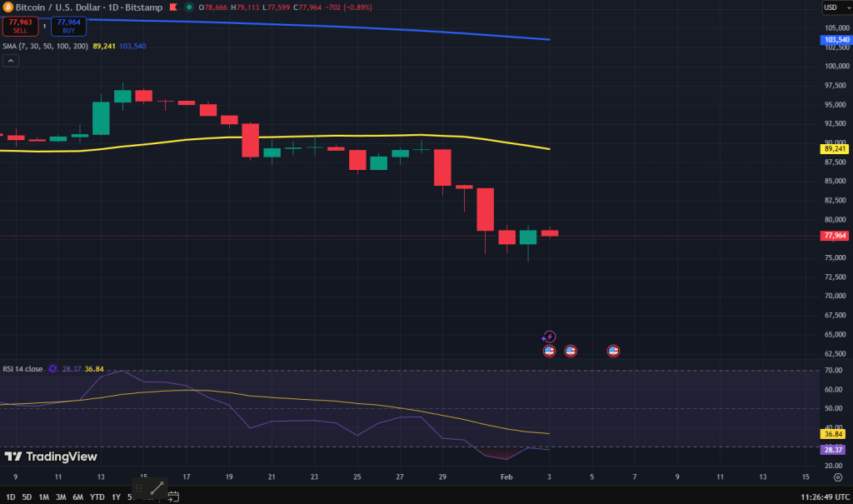Image resolution: width=853 pixels, height=504 pixels.
Task: Click the blue 103,540 price axis label
Action: coord(836,40)
